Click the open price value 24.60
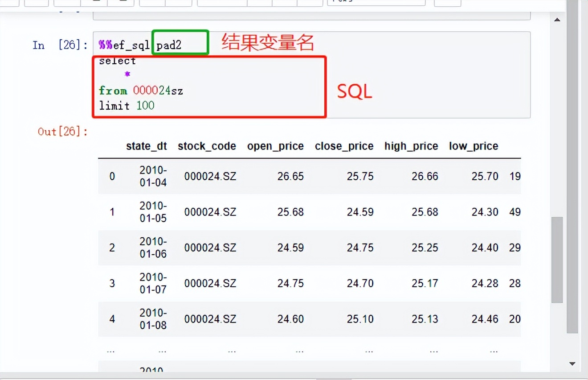Viewport: 588px width, 380px height. click(x=290, y=319)
